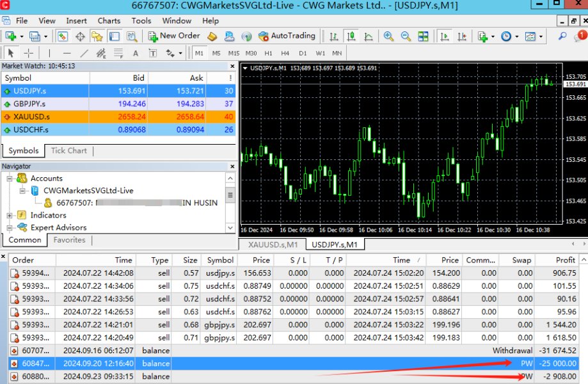Click the Zoom In magnifier icon
The height and width of the screenshot is (384, 588).
388,36
